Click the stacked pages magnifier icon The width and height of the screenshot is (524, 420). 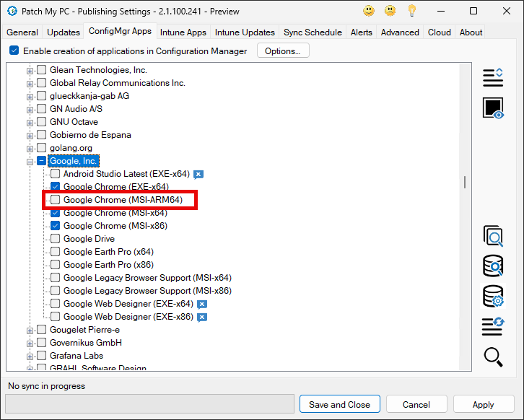493,236
